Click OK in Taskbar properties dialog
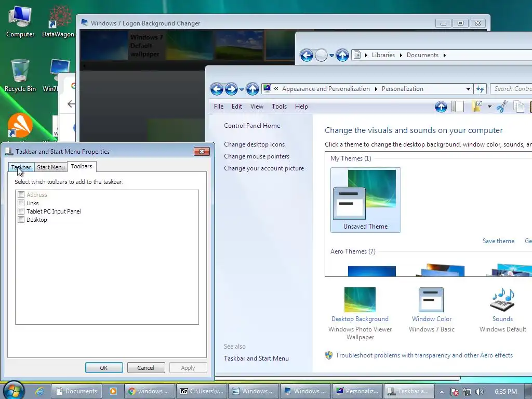Screen dimensions: 532x399 (104, 368)
